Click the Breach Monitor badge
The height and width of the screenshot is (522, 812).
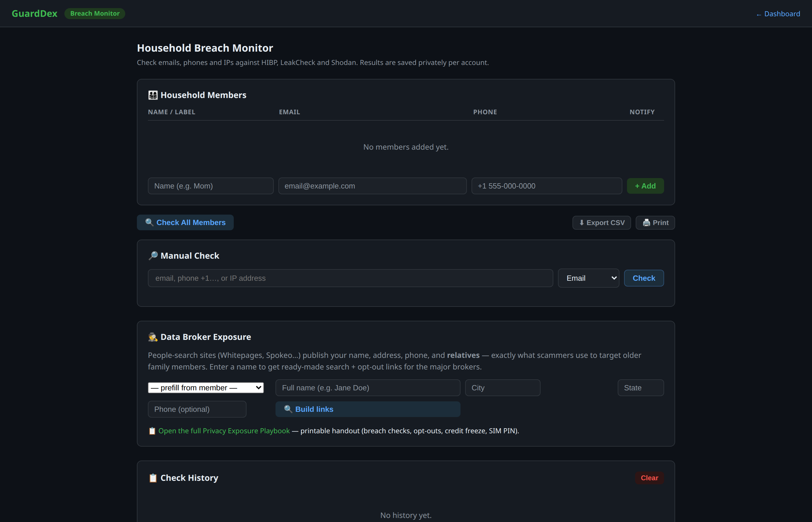95,14
